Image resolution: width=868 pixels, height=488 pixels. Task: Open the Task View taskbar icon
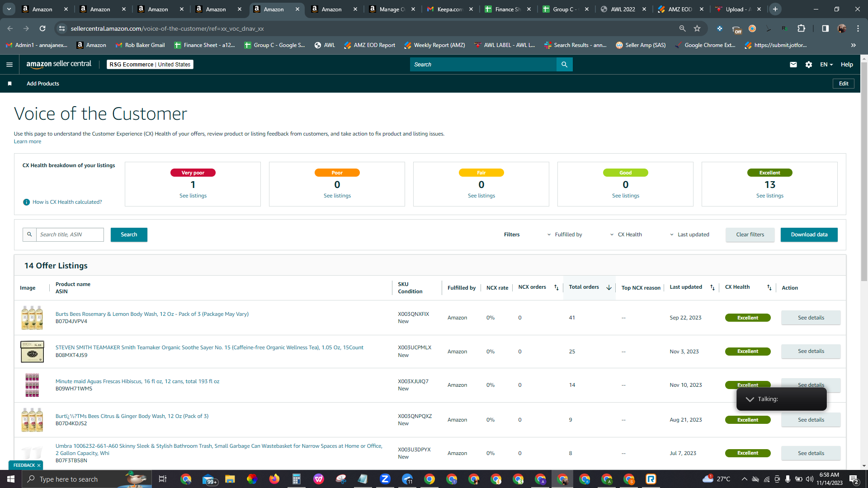163,479
